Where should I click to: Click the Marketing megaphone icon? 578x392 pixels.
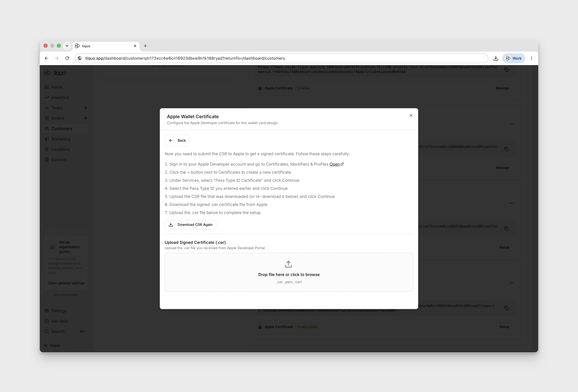pyautogui.click(x=47, y=139)
